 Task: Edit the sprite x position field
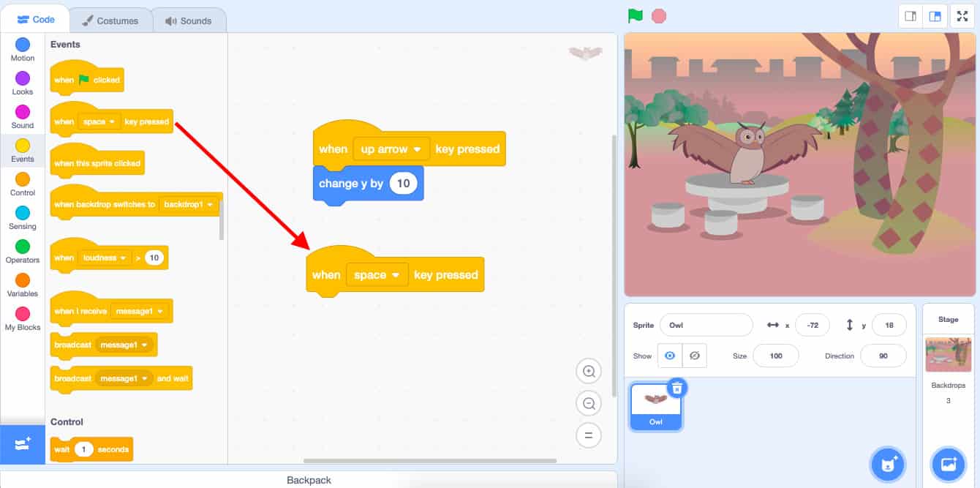812,325
